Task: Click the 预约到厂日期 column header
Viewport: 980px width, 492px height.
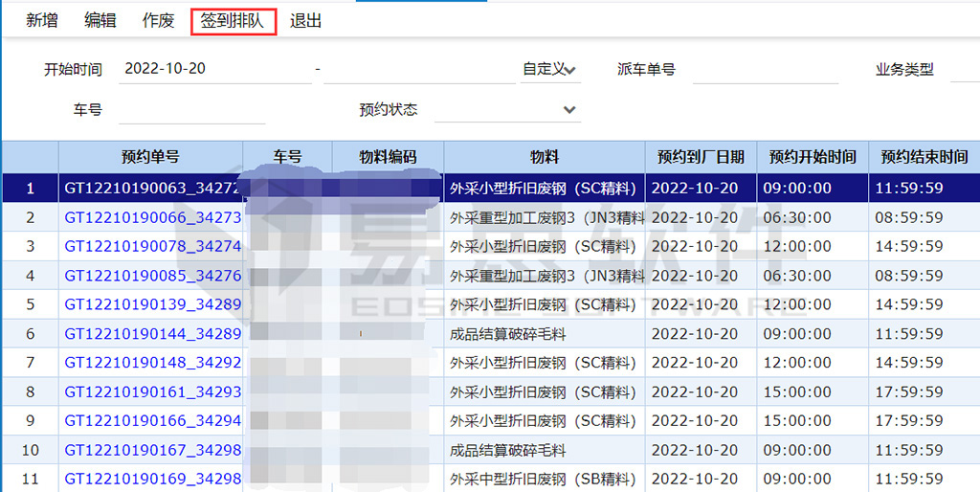Action: 702,157
